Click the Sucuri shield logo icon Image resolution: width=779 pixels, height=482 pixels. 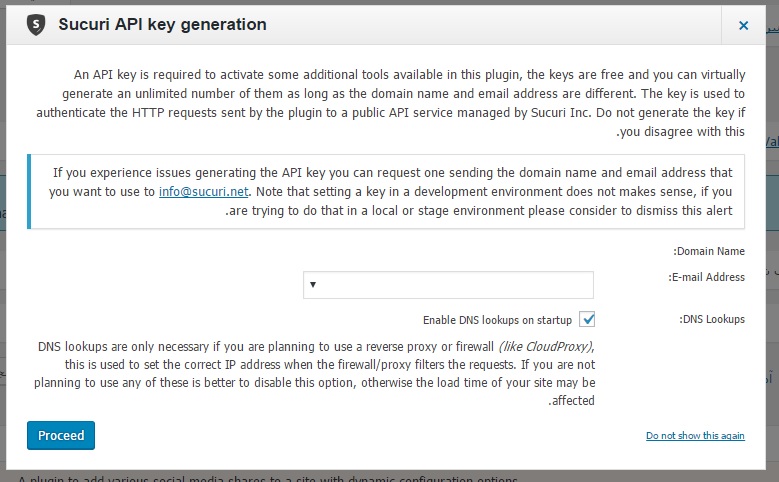click(x=36, y=25)
